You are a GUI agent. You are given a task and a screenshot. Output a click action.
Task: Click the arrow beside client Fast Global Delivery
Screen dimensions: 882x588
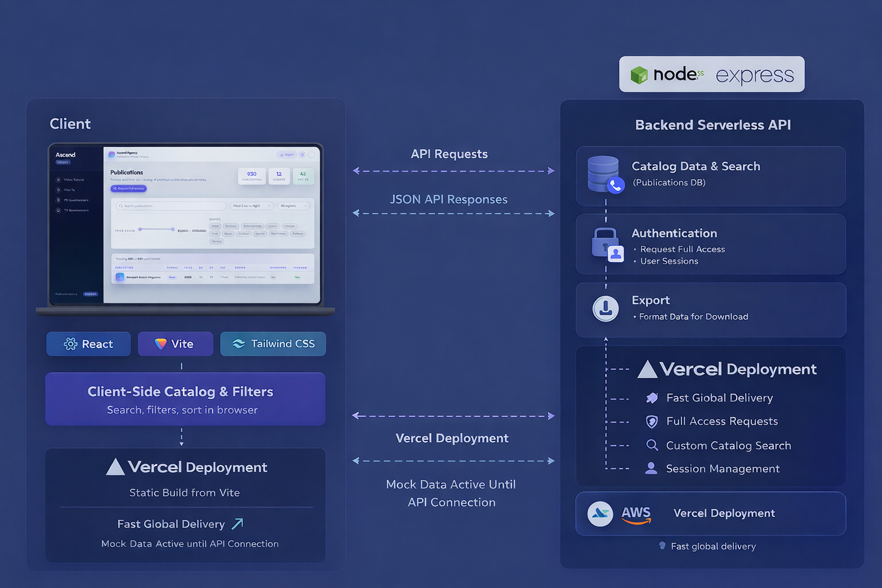tap(237, 524)
